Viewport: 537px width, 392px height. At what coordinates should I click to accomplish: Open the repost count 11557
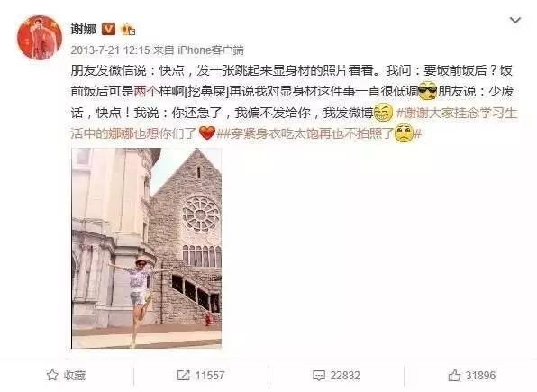pyautogui.click(x=210, y=376)
